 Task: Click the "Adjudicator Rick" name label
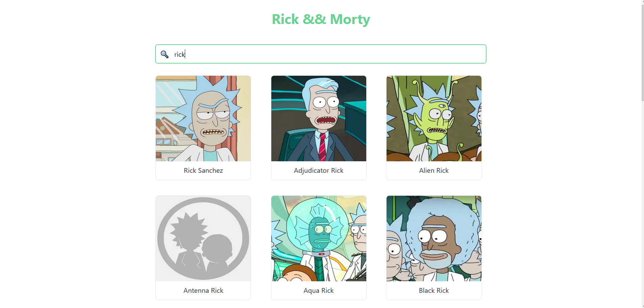tap(319, 170)
